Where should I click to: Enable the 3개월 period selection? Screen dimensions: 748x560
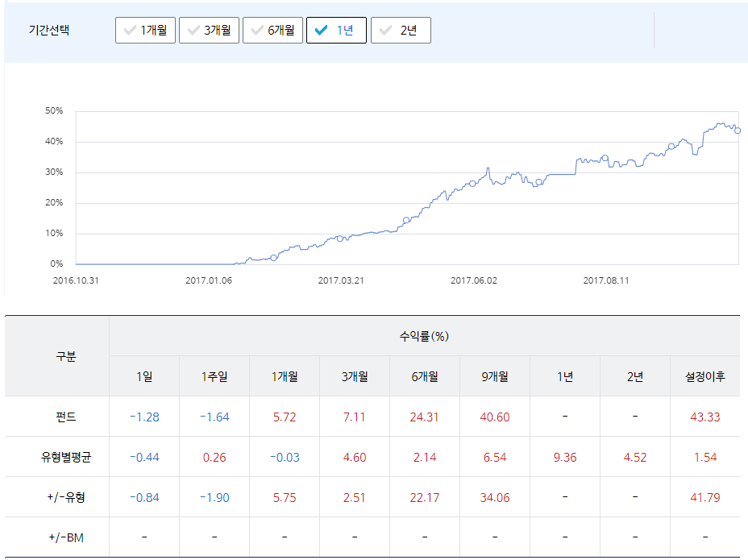(x=209, y=30)
